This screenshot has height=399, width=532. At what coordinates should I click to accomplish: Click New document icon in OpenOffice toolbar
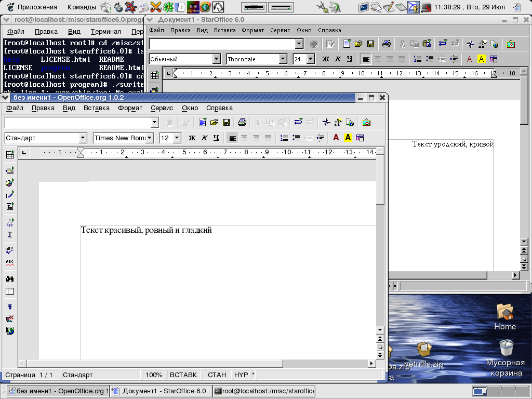pyautogui.click(x=203, y=122)
